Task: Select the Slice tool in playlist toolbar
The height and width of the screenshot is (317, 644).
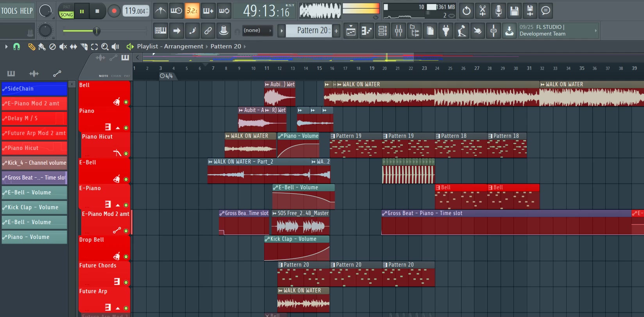Action: (x=84, y=47)
